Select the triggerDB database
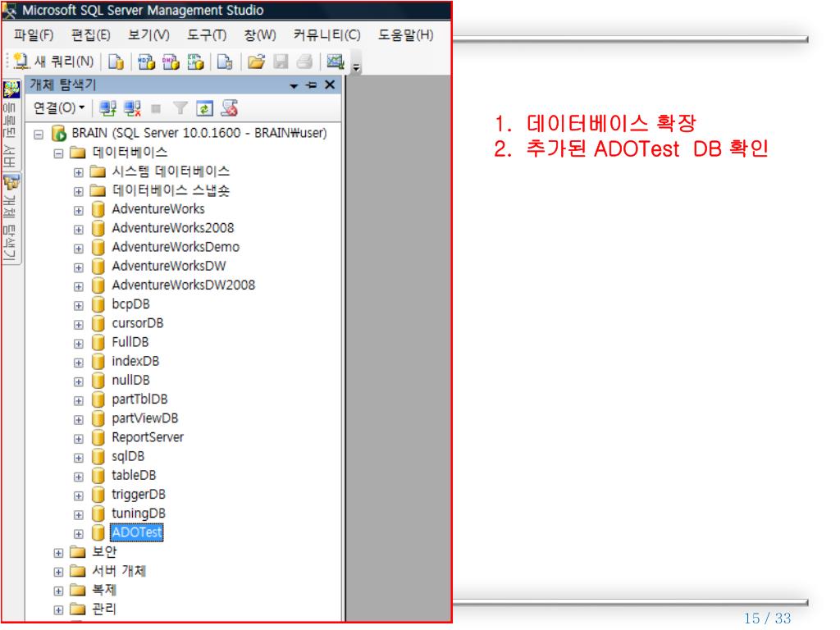The image size is (840, 630). [138, 495]
